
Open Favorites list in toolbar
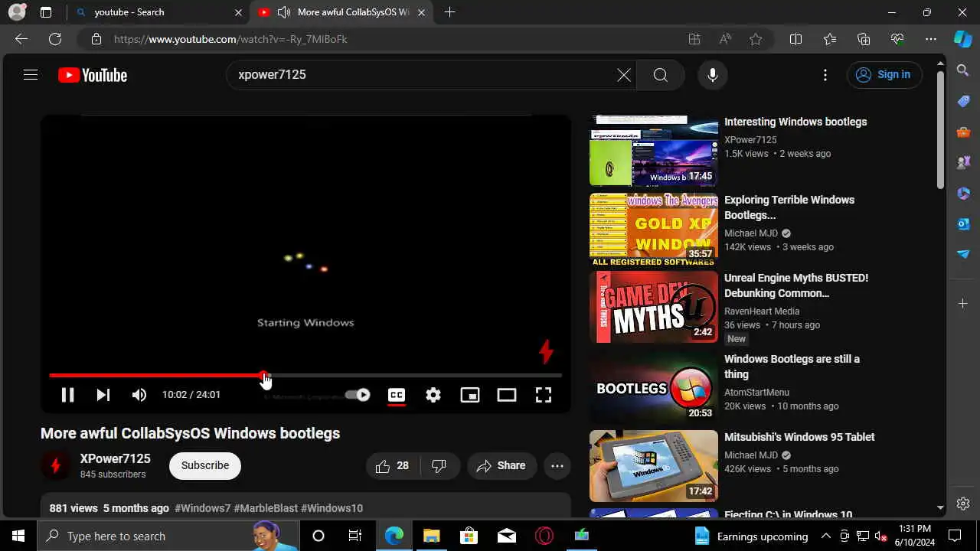(830, 39)
